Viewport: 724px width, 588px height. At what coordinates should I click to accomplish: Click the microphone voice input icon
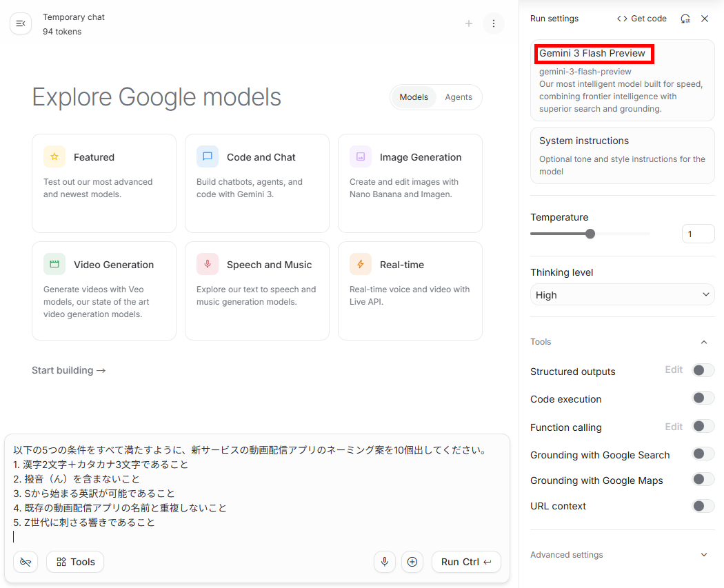click(385, 562)
